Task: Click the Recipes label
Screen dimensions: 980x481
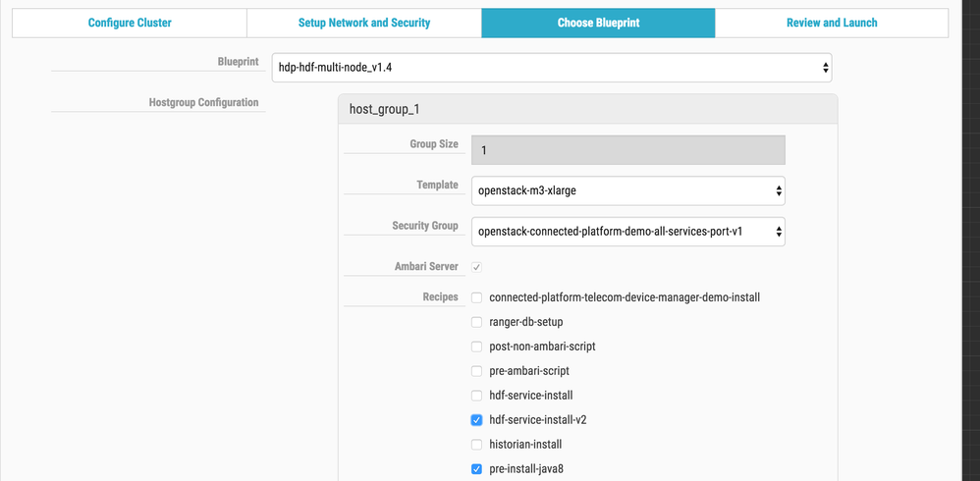Action: (x=440, y=296)
